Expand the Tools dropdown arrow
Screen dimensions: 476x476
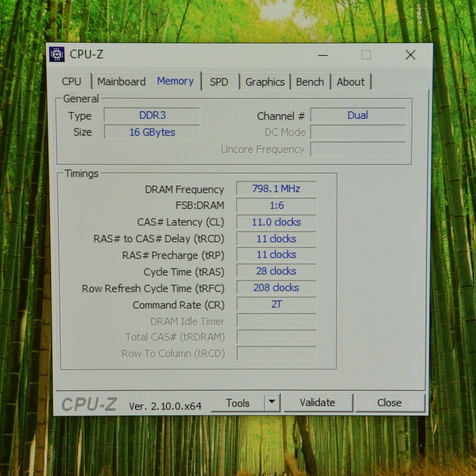(x=272, y=402)
